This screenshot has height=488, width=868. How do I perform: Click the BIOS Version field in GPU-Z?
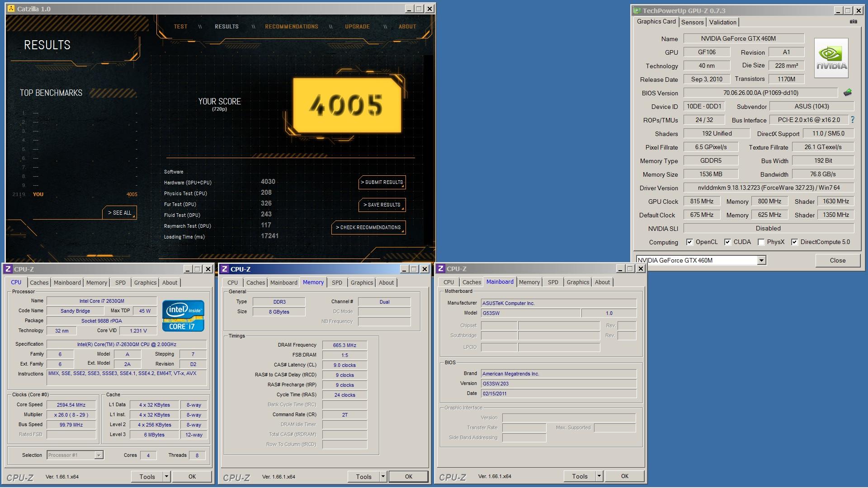(x=761, y=93)
